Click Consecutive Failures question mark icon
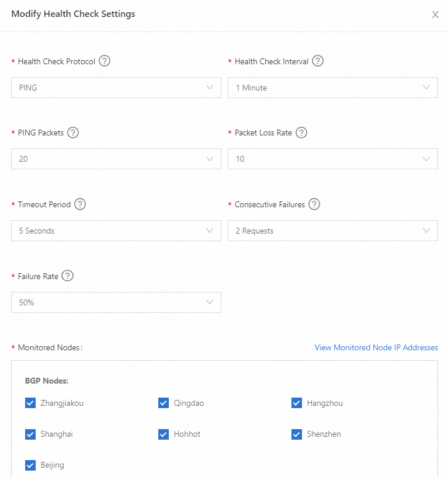448x477 pixels. point(314,204)
